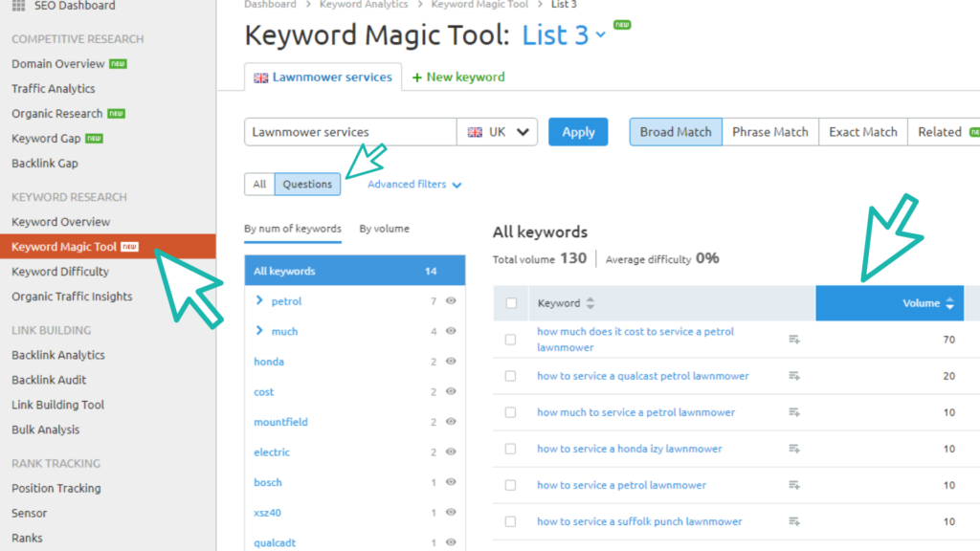Click Dashboard breadcrumb

coord(270,5)
